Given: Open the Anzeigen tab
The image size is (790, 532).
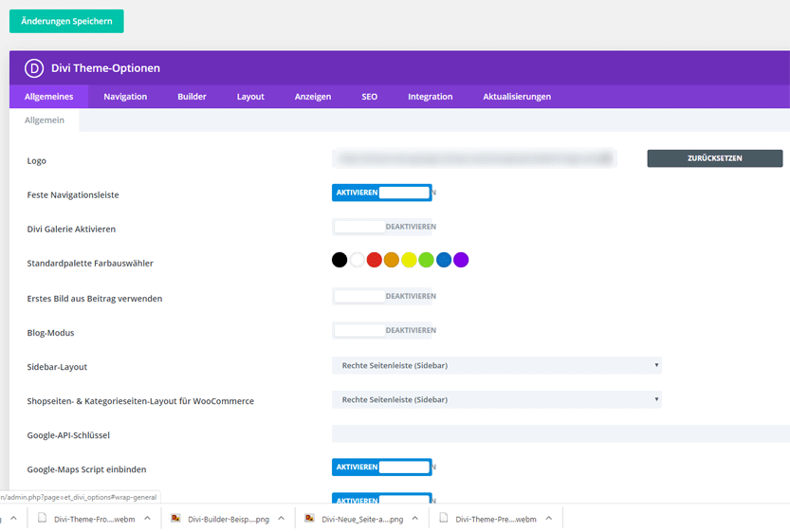Looking at the screenshot, I should click(x=313, y=96).
